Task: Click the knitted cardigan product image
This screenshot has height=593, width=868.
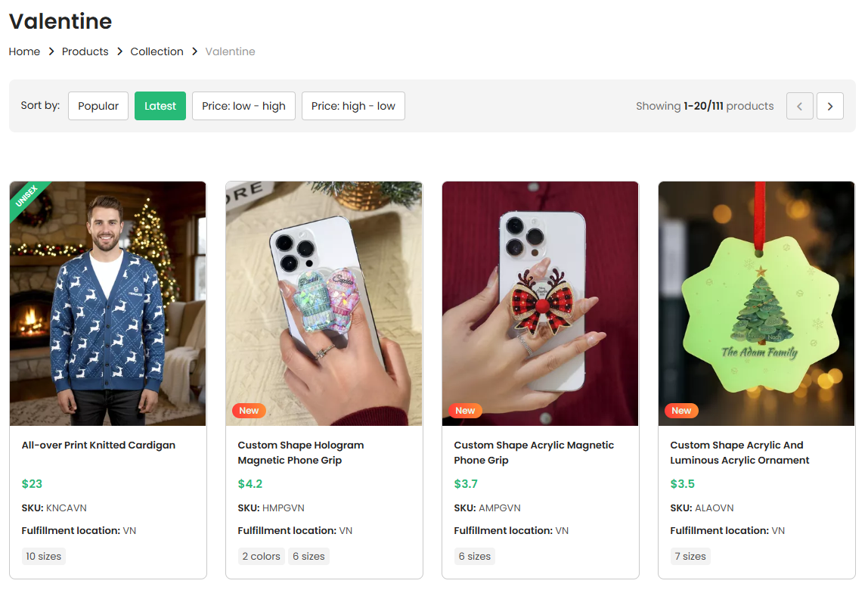Action: click(108, 303)
